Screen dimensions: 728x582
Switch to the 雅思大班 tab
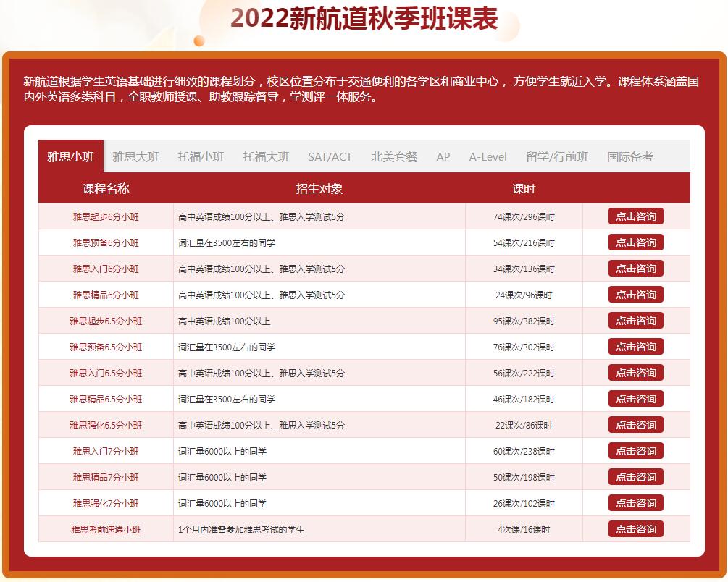[136, 156]
